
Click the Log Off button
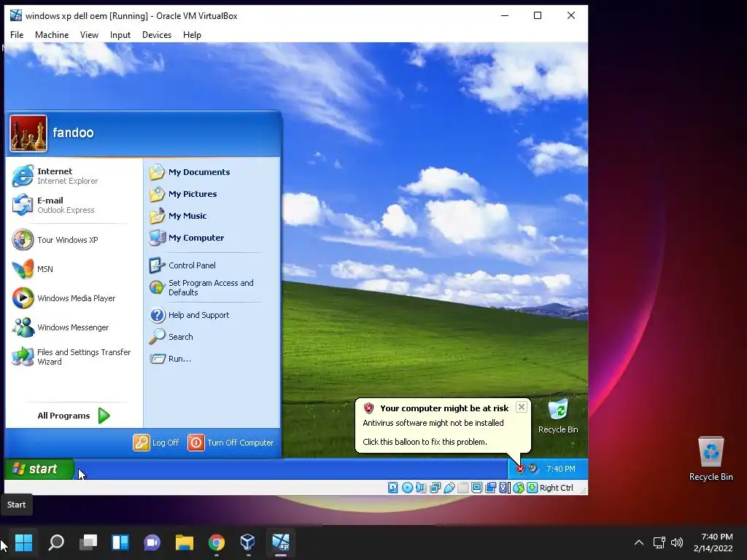[x=156, y=443]
